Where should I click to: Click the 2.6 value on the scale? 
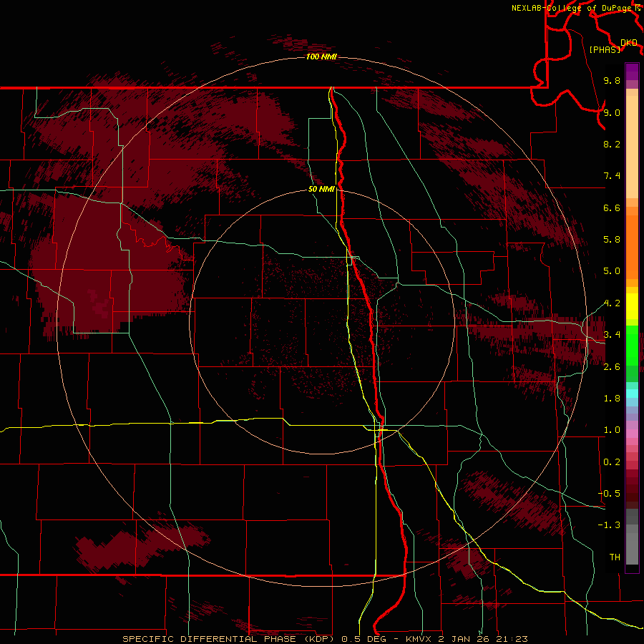[612, 367]
